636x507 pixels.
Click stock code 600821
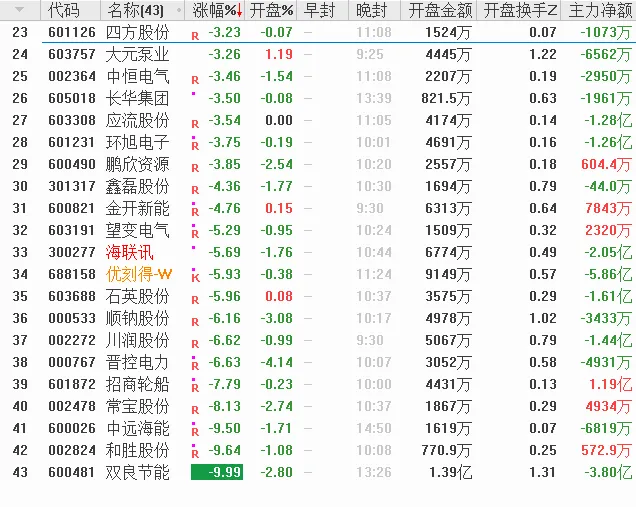point(72,208)
